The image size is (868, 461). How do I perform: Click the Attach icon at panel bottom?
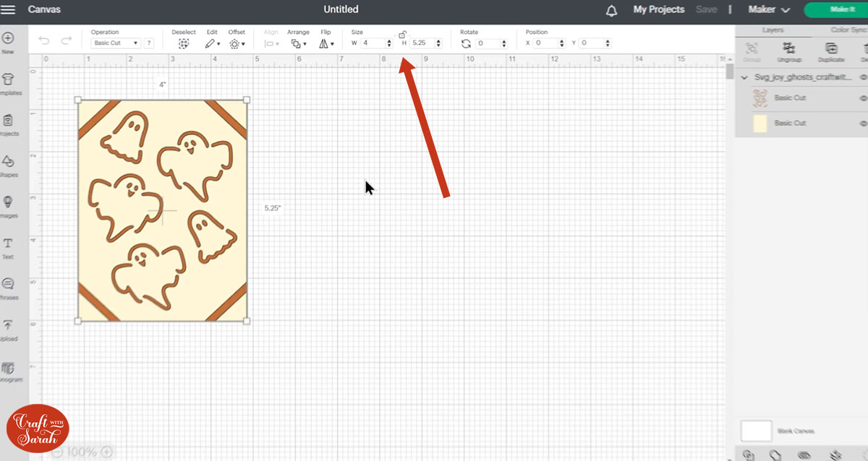tap(804, 455)
